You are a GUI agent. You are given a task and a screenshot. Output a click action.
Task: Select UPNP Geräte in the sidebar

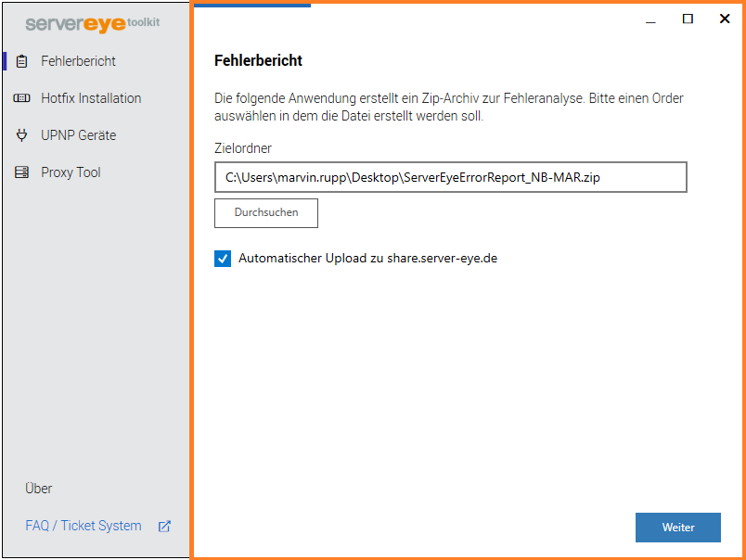coord(79,135)
